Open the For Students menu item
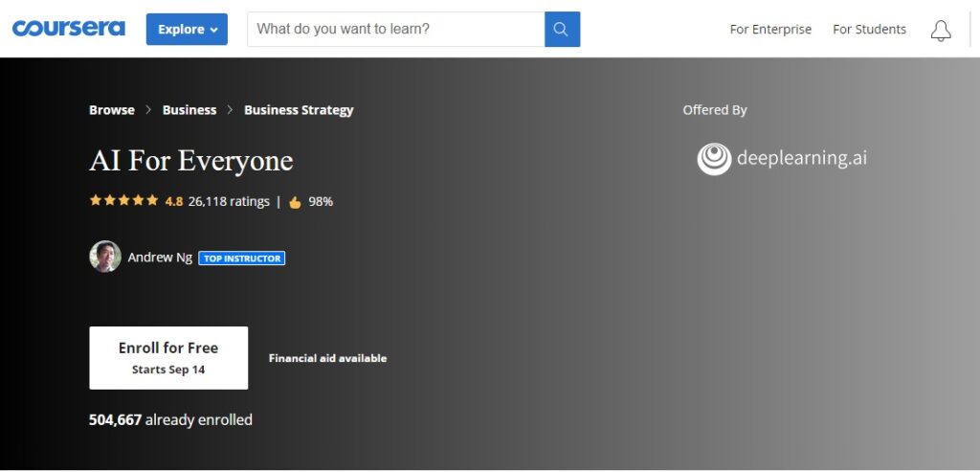 coord(869,30)
